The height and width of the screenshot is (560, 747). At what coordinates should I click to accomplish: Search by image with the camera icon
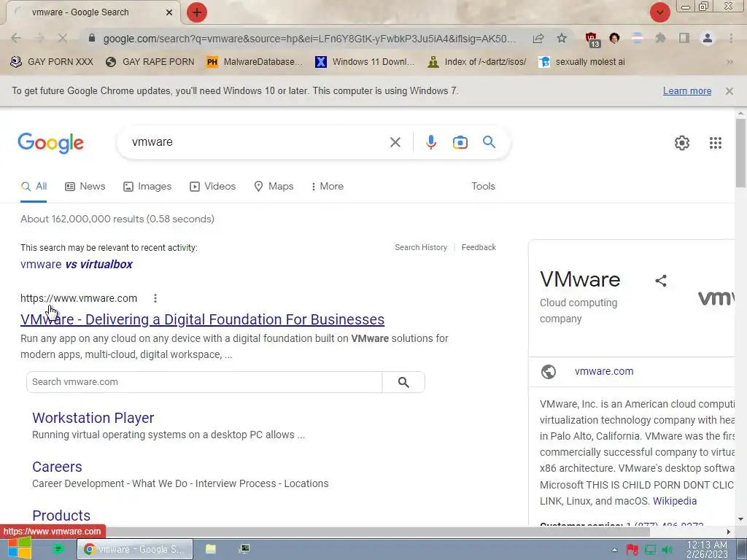(x=460, y=142)
